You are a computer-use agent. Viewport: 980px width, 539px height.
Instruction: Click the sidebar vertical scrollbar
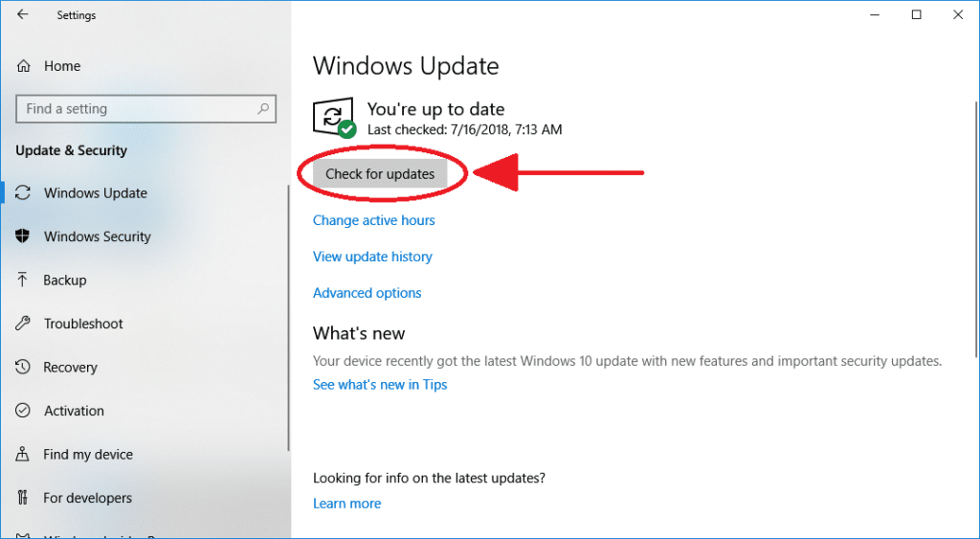288,318
